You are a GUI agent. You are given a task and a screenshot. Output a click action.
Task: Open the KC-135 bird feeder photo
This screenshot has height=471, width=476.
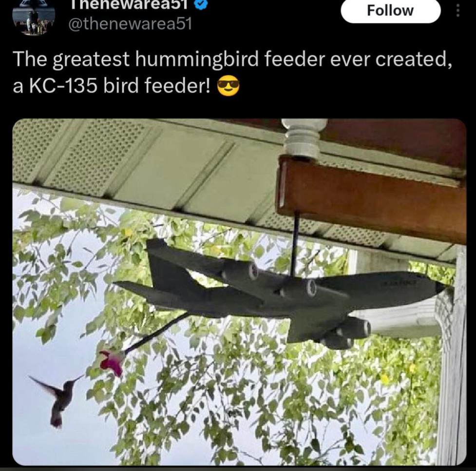tap(239, 292)
